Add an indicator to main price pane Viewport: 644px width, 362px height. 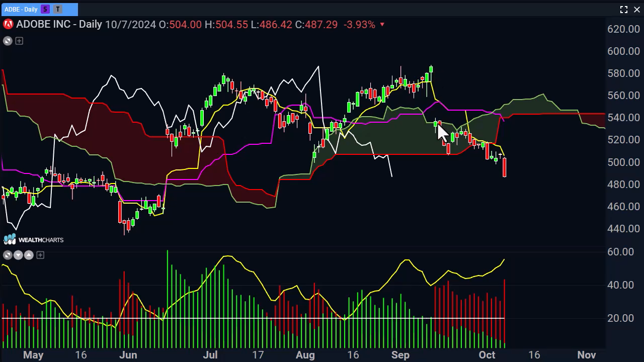(x=19, y=41)
